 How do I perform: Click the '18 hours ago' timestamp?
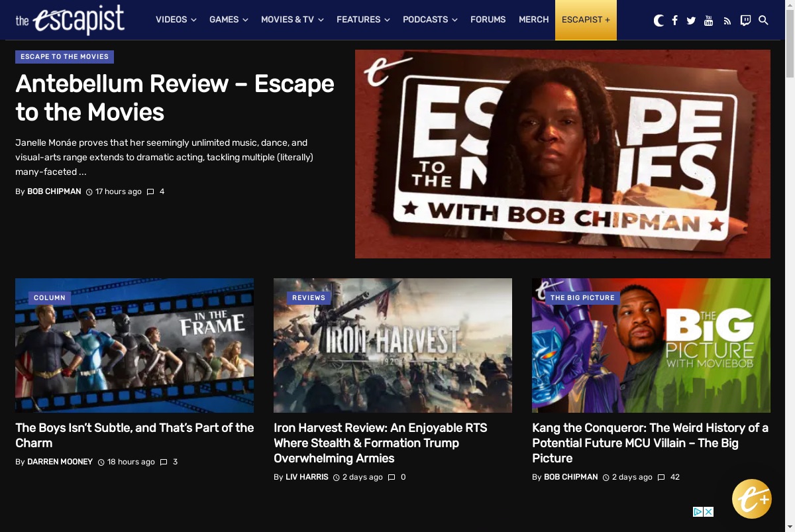pos(131,462)
